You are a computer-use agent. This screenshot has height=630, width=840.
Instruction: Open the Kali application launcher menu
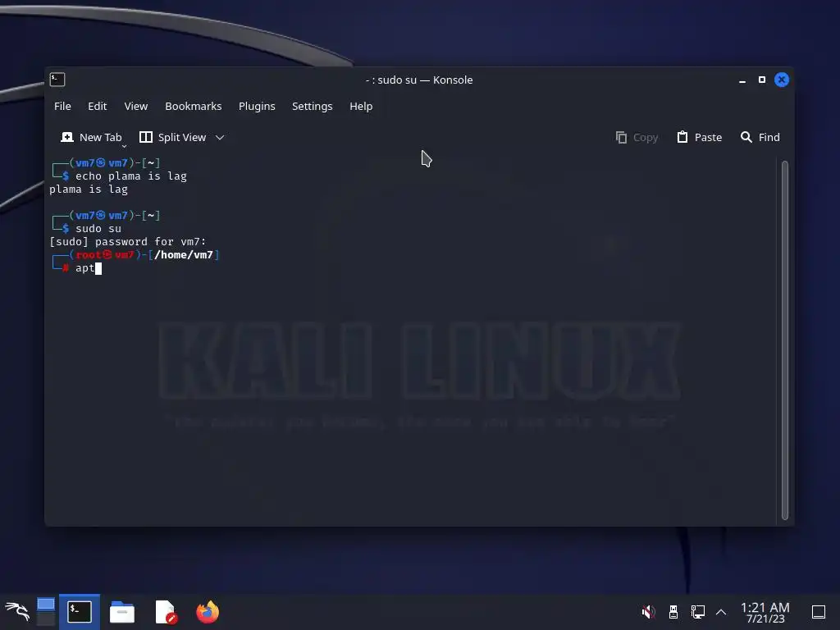click(17, 612)
